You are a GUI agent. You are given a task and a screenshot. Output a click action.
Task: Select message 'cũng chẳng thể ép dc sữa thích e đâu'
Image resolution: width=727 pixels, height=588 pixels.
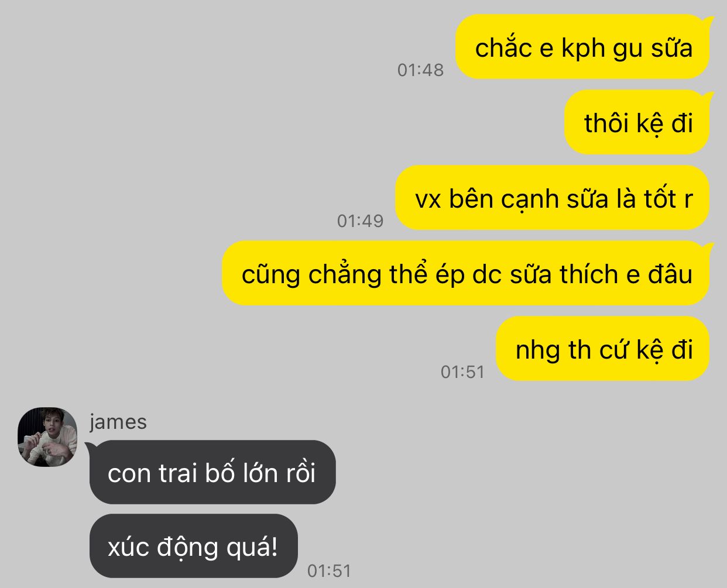point(467,274)
